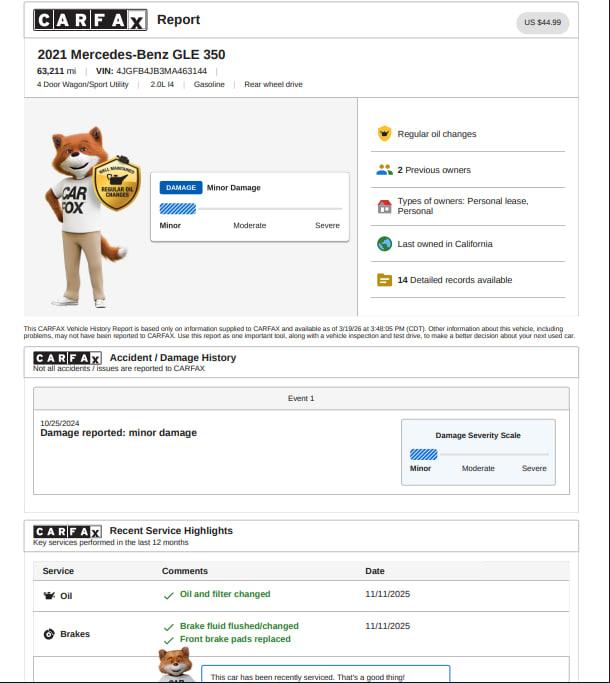The height and width of the screenshot is (683, 610).
Task: Click the blue DAMAGE tag label
Action: [x=181, y=187]
